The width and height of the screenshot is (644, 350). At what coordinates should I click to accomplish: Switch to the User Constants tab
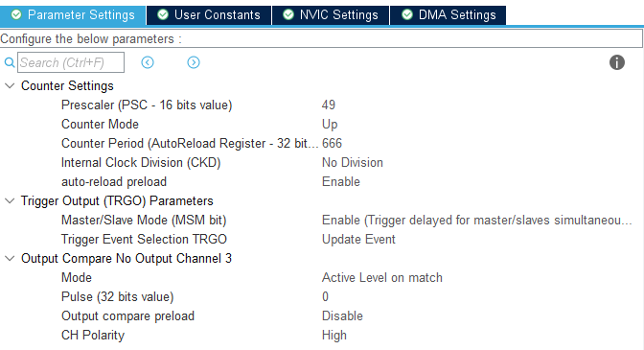pyautogui.click(x=209, y=15)
